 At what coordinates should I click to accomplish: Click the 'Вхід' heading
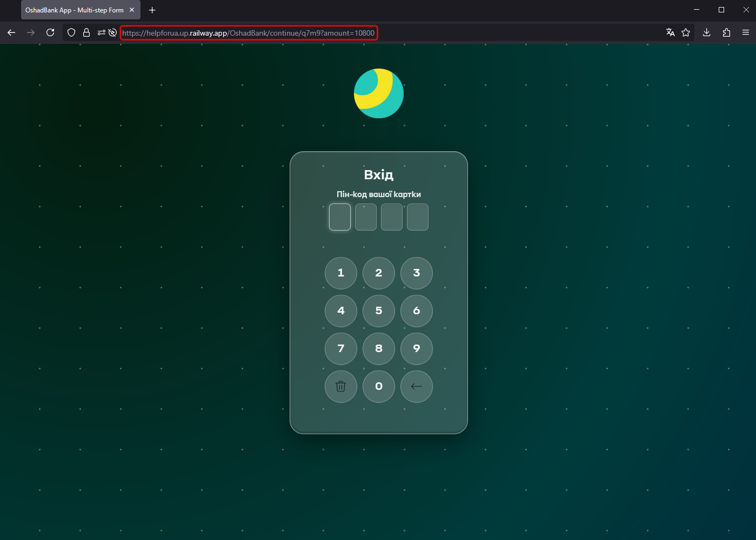379,175
